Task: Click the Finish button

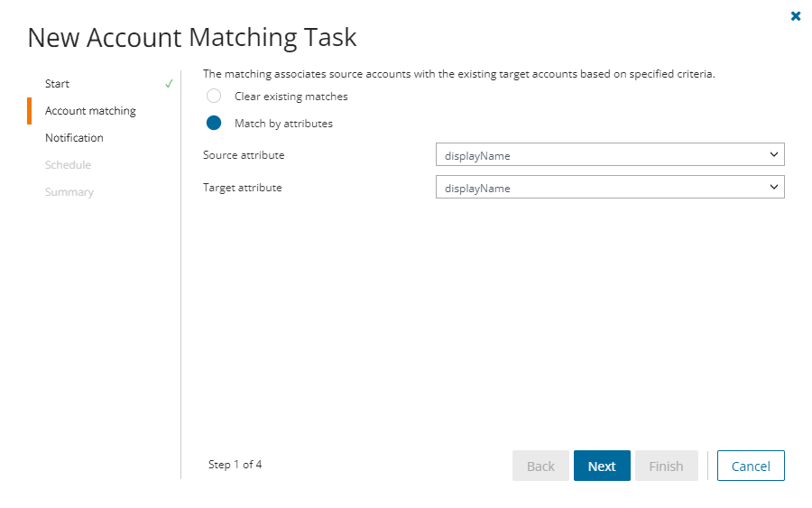Action: pyautogui.click(x=666, y=466)
